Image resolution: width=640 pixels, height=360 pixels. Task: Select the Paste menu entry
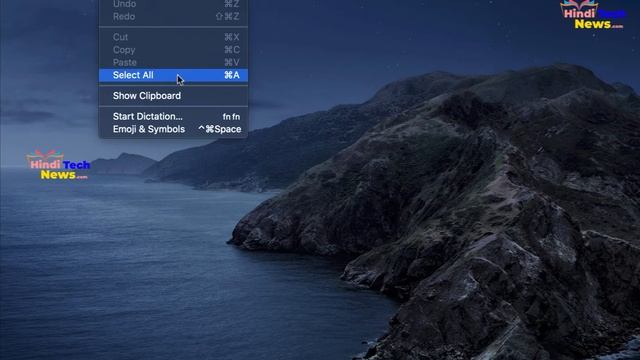tap(173, 62)
